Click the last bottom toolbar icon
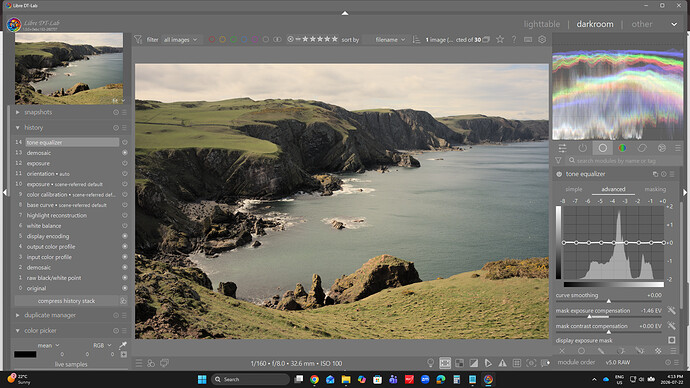 click(545, 363)
